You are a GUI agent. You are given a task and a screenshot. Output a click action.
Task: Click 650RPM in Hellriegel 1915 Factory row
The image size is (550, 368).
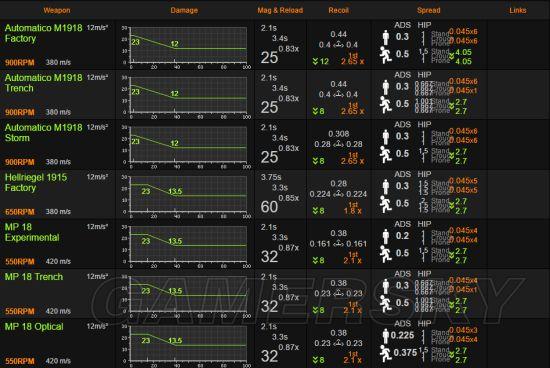point(20,212)
